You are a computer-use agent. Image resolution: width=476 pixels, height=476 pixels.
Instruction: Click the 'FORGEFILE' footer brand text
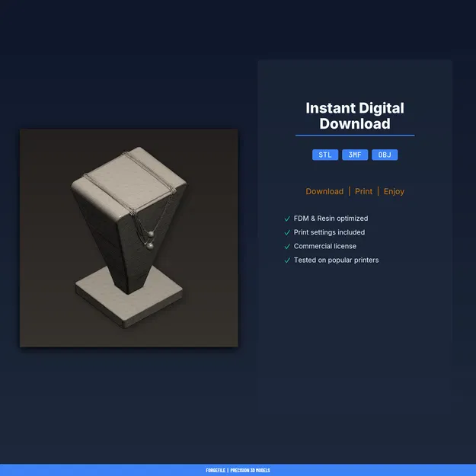point(216,470)
